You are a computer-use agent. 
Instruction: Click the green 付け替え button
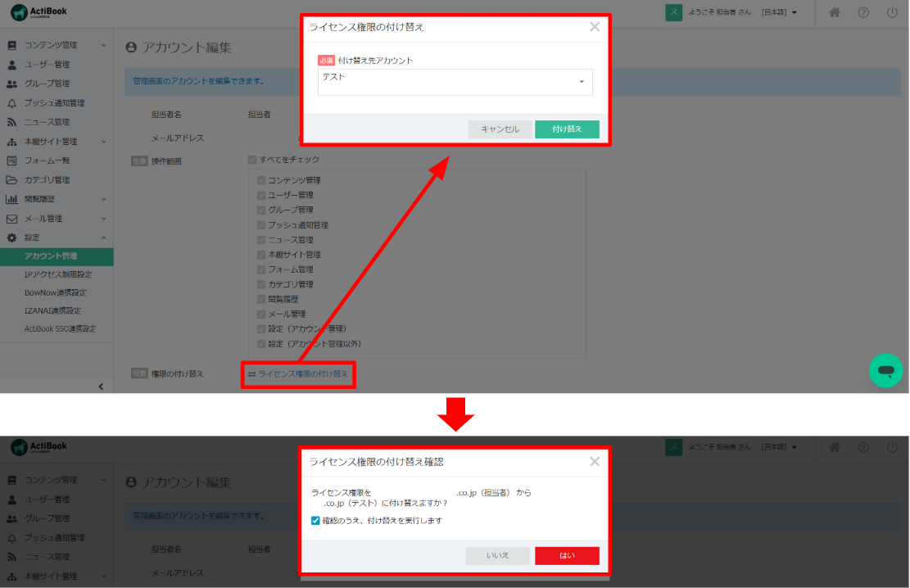pyautogui.click(x=567, y=129)
